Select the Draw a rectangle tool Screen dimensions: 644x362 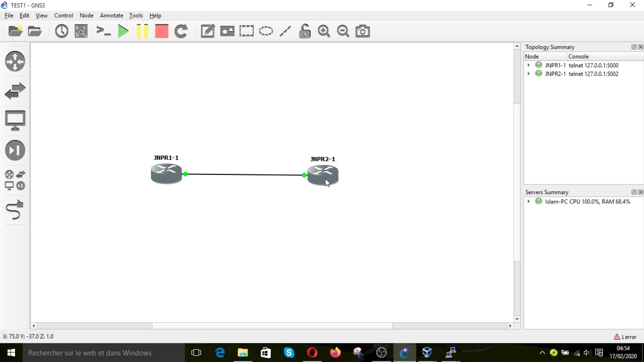(x=247, y=31)
